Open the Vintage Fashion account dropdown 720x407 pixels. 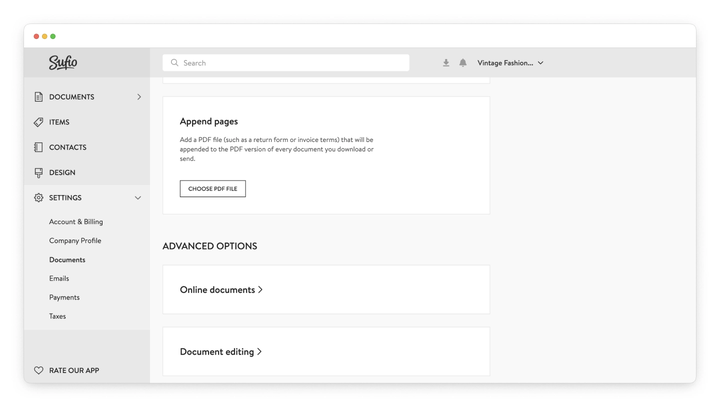510,63
